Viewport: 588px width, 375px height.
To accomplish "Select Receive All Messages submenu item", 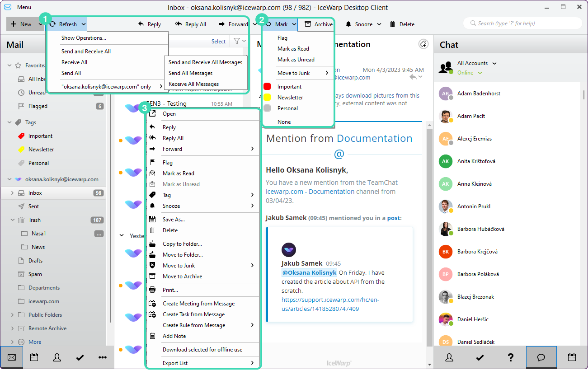I will coord(194,84).
